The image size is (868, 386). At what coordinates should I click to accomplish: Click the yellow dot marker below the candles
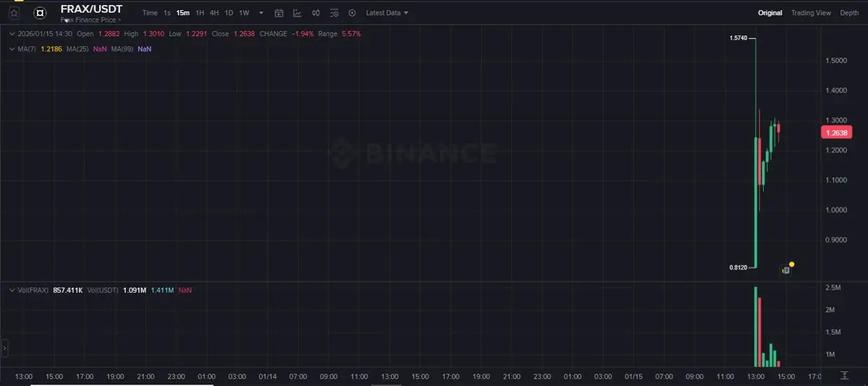792,265
